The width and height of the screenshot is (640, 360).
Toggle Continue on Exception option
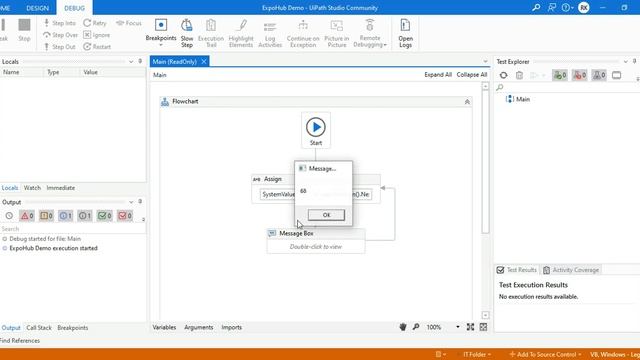[x=303, y=33]
